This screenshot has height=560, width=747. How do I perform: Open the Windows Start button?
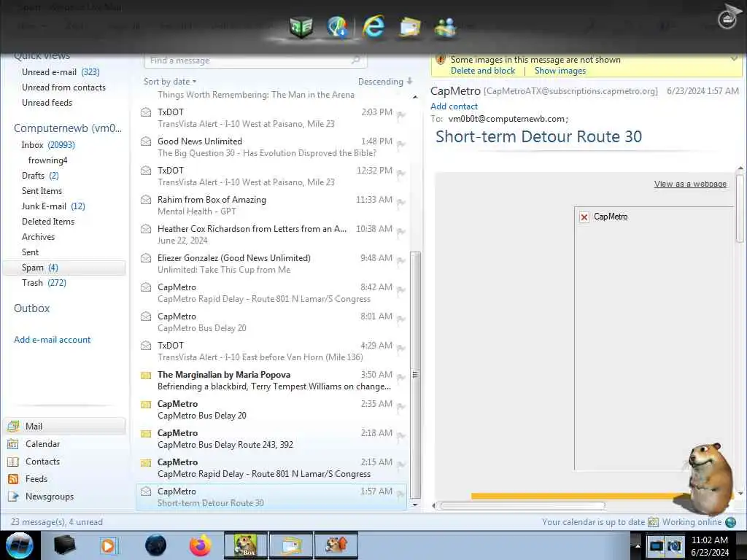[19, 545]
